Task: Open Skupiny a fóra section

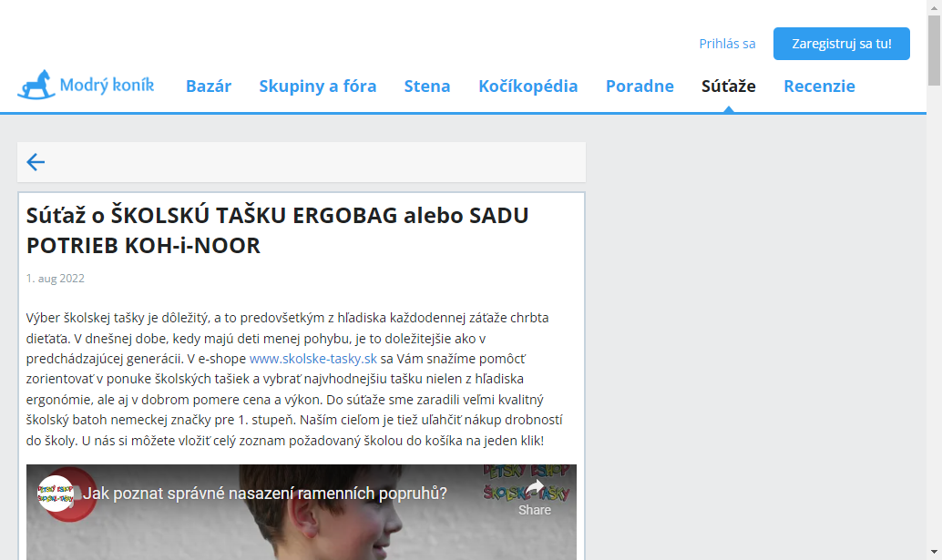Action: tap(318, 86)
